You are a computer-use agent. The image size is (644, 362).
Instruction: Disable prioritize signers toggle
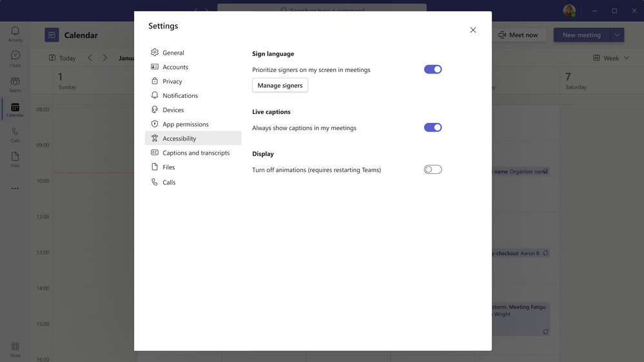coord(433,70)
